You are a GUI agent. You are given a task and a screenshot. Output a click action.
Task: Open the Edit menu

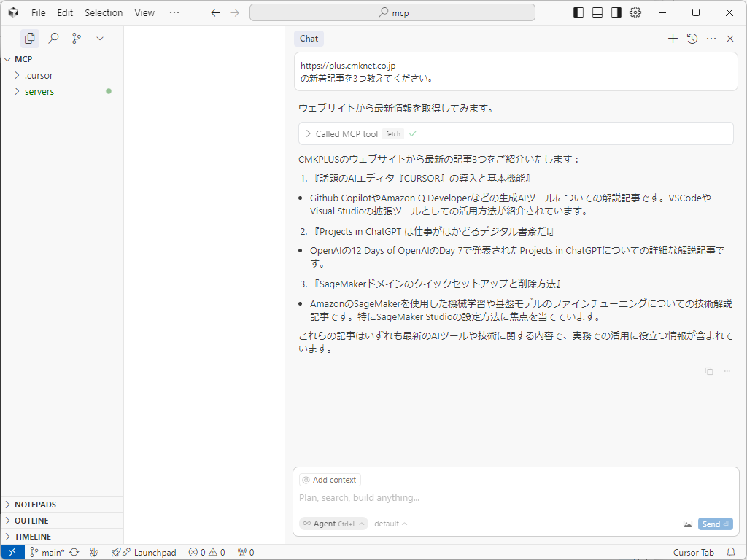click(x=65, y=12)
